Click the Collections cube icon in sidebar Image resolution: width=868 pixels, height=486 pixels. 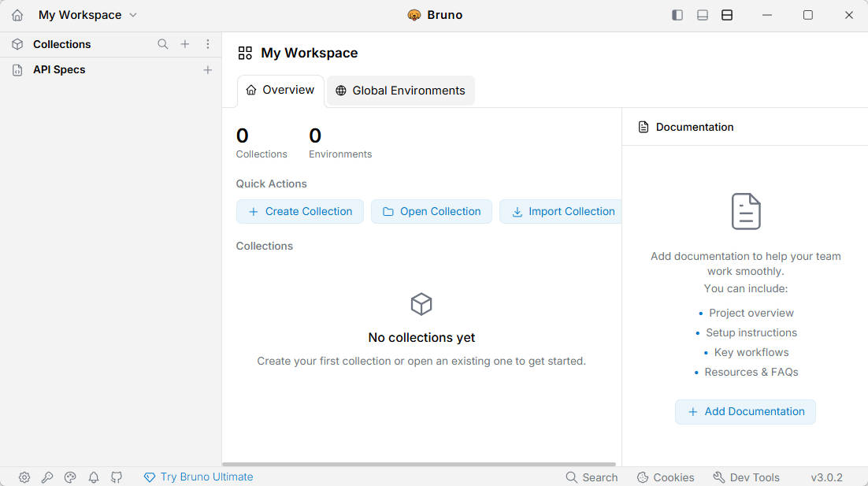17,44
